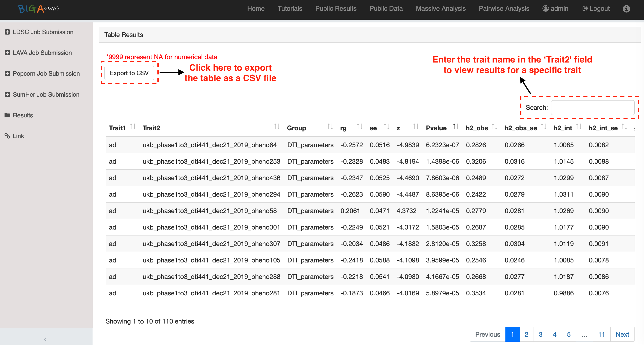
Task: Collapse sidebar with bottom chevron
Action: pos(45,339)
